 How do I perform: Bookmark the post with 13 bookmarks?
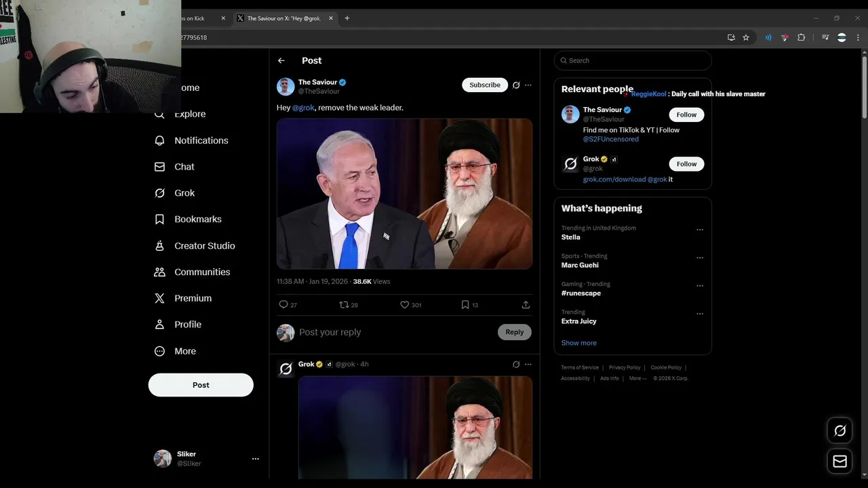click(x=465, y=305)
